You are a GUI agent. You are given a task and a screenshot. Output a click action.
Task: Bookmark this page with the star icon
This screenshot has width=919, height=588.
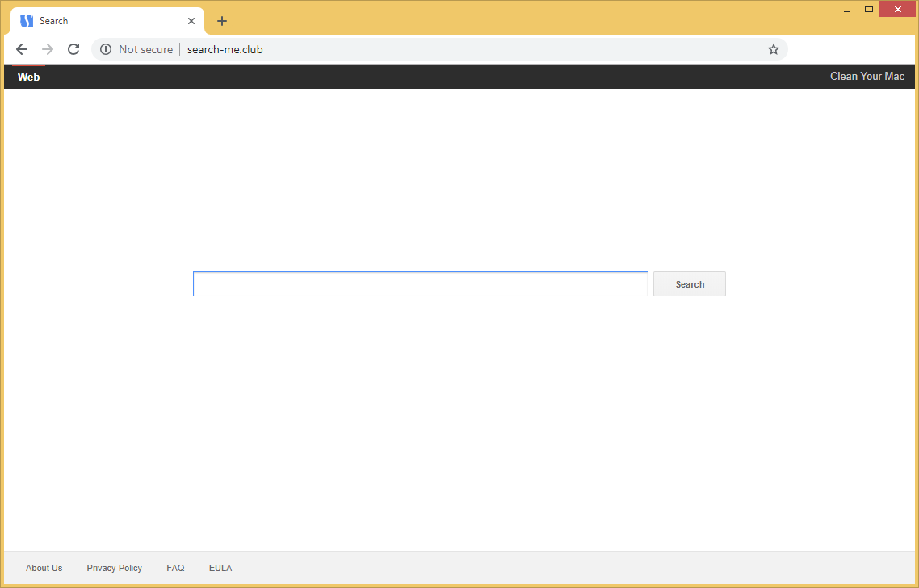coord(773,49)
